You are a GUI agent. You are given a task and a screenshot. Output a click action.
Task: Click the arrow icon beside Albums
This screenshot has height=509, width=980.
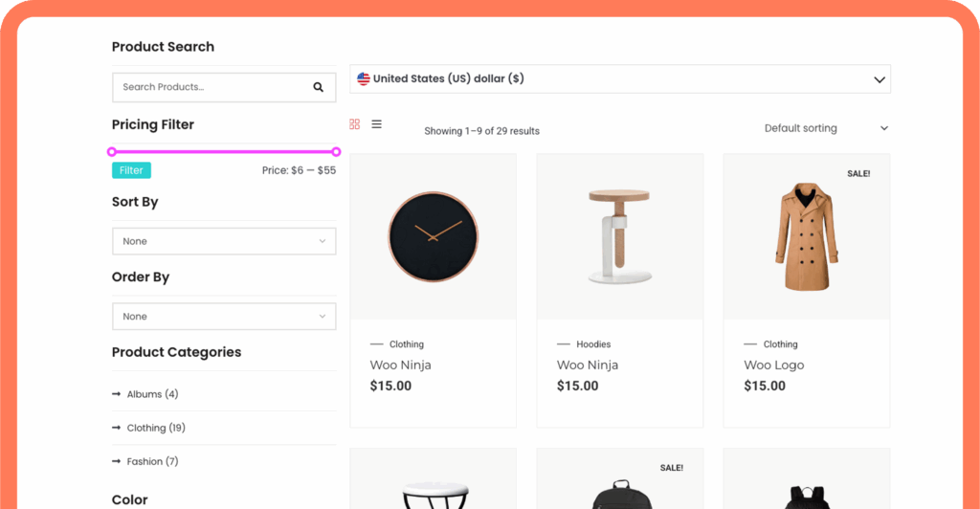117,394
